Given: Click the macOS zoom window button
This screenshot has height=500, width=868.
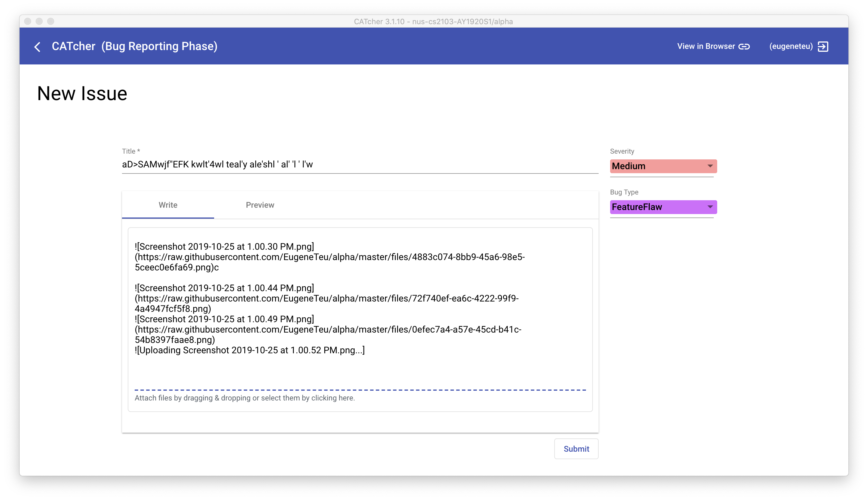Looking at the screenshot, I should click(51, 21).
